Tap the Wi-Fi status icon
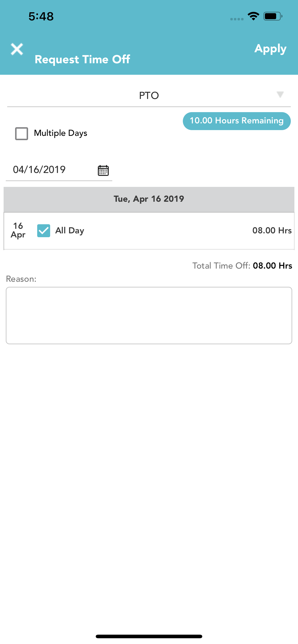298x644 pixels. pyautogui.click(x=253, y=16)
